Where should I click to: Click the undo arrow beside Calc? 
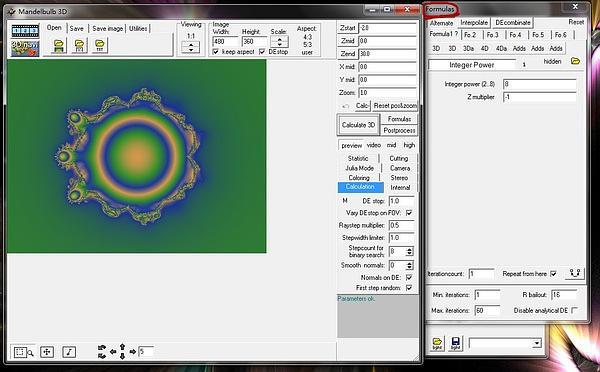point(346,106)
